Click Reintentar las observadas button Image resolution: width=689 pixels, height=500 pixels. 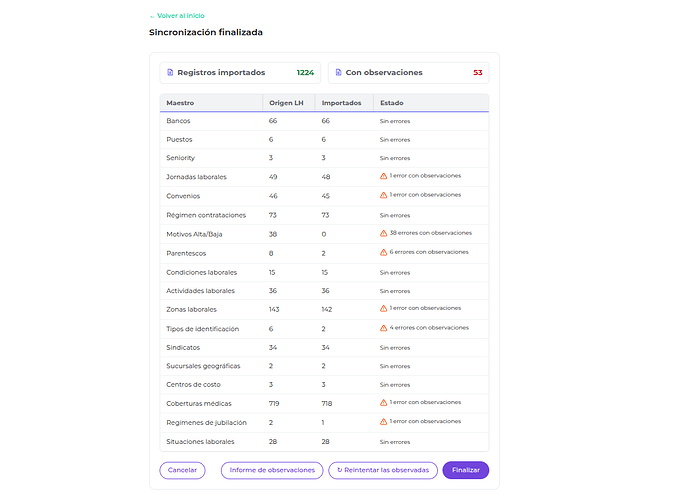tap(383, 470)
